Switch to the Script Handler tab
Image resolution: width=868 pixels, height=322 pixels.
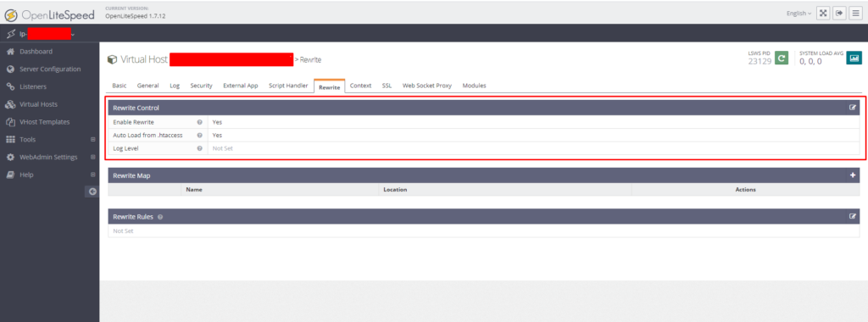tap(288, 86)
